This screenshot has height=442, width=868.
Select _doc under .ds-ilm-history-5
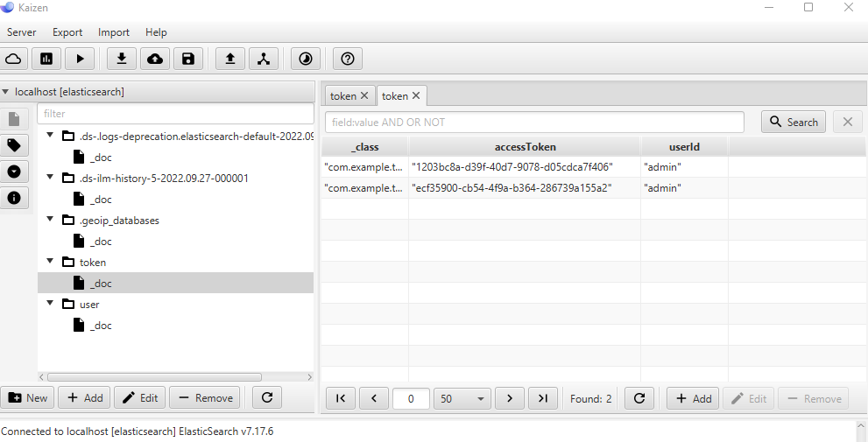(101, 200)
